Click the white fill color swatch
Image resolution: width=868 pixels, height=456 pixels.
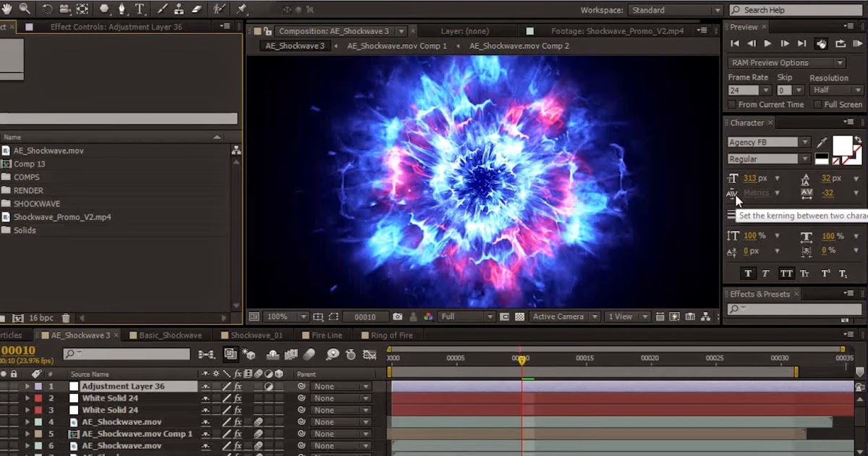click(842, 146)
